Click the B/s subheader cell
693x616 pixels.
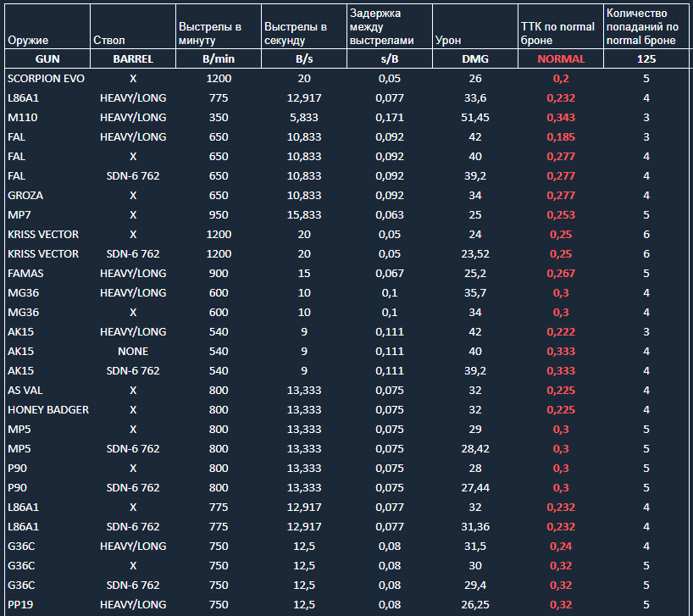coord(304,59)
